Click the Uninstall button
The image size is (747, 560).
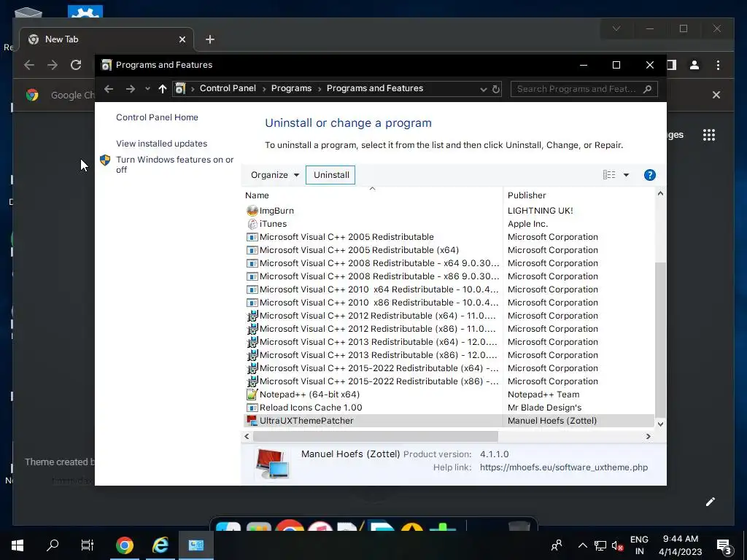(x=330, y=175)
